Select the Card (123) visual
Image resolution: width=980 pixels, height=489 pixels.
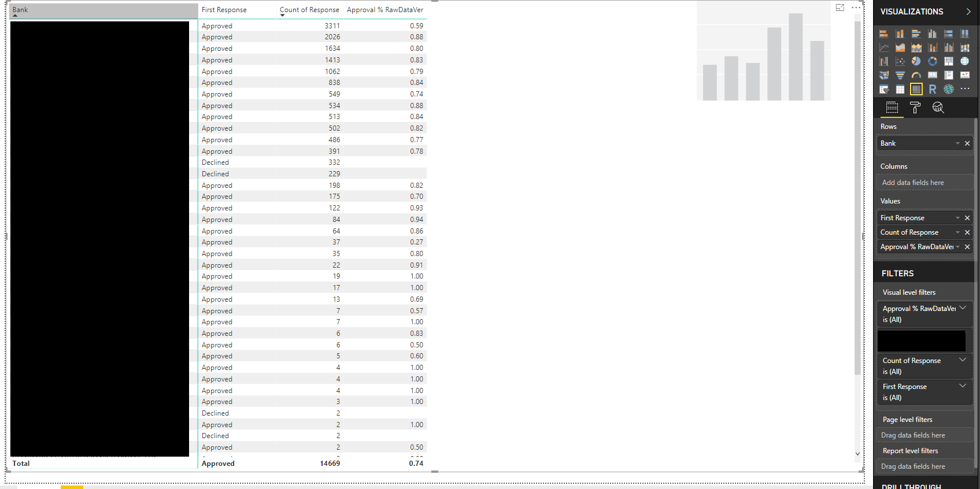(x=933, y=75)
